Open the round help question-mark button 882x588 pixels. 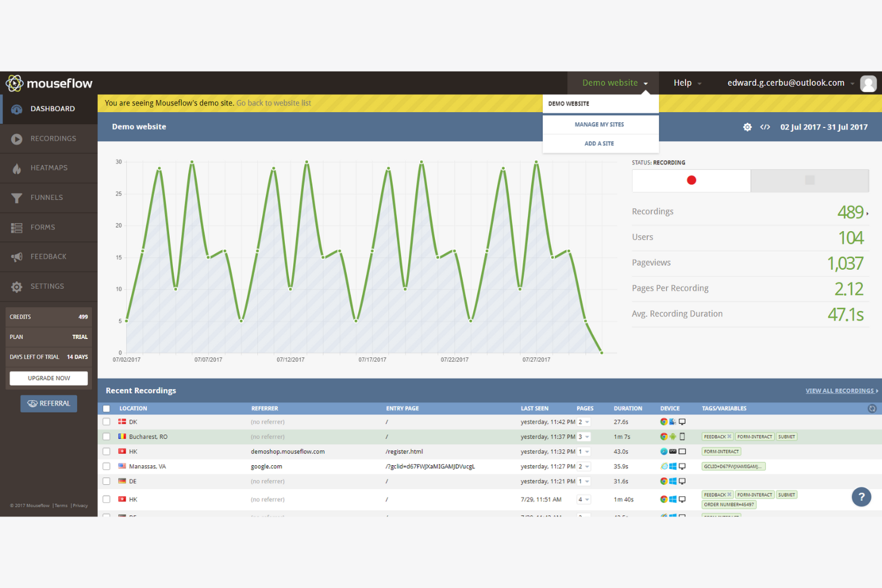point(861,497)
